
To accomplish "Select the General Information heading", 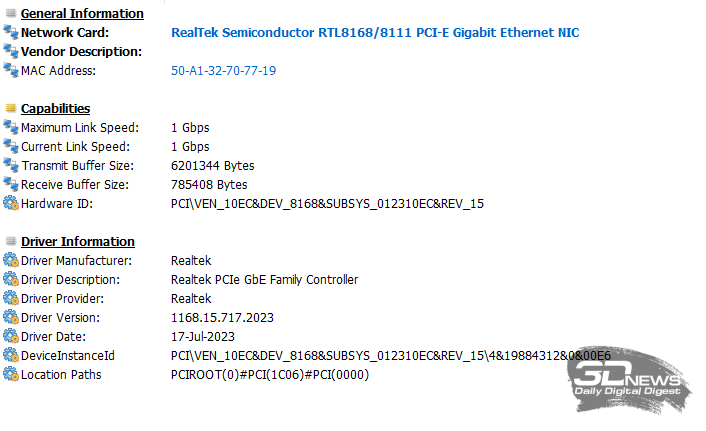I will tap(82, 14).
